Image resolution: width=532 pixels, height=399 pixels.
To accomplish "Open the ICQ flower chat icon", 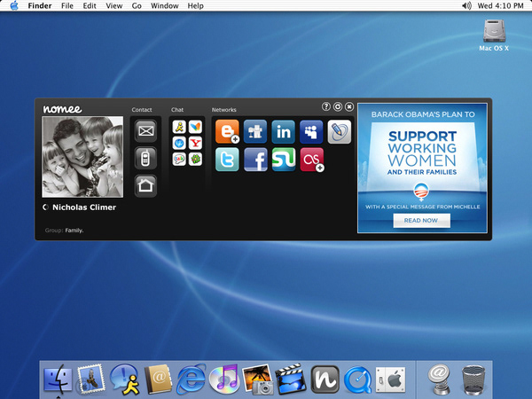I will [x=195, y=159].
